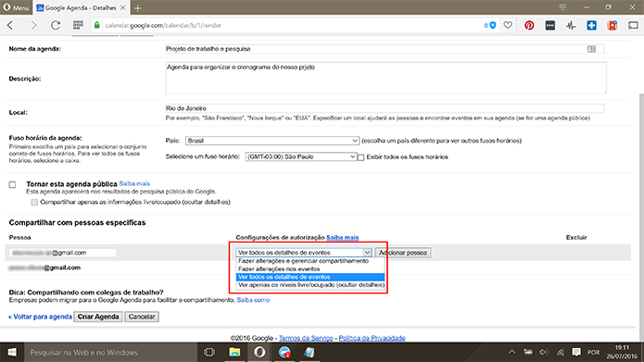Screen dimensions: 644x362
Task: Open the network icon in tray
Action: click(561, 352)
